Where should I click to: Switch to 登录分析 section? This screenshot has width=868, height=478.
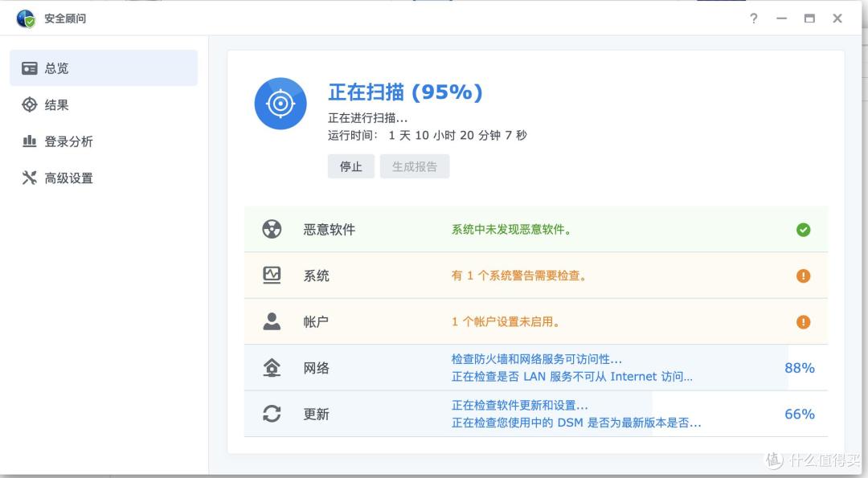tap(104, 141)
